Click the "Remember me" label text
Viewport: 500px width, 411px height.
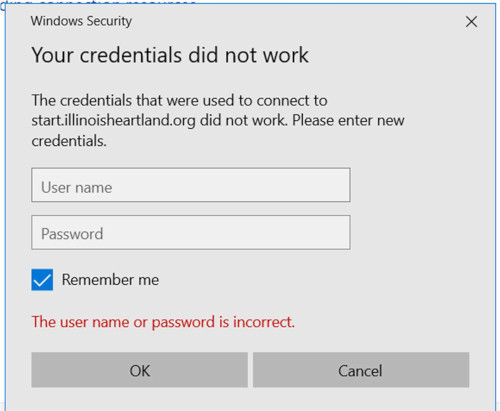point(110,280)
